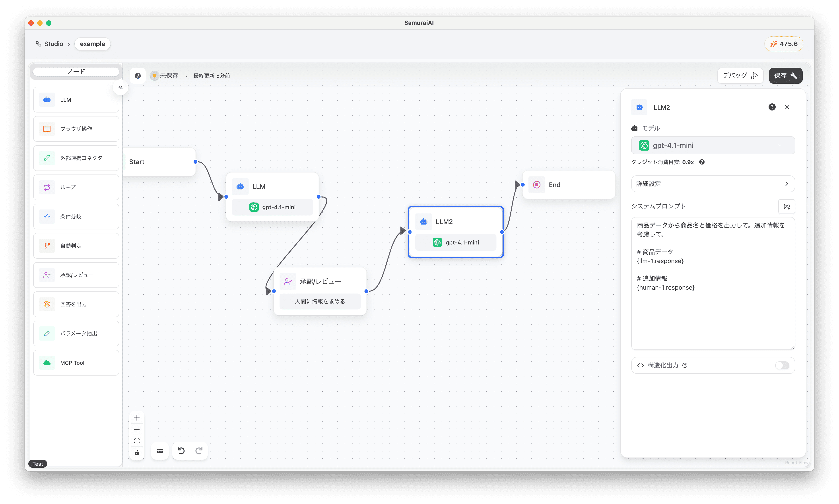Collapse the node sidebar with chevrons
This screenshot has height=504, width=839.
[x=120, y=87]
